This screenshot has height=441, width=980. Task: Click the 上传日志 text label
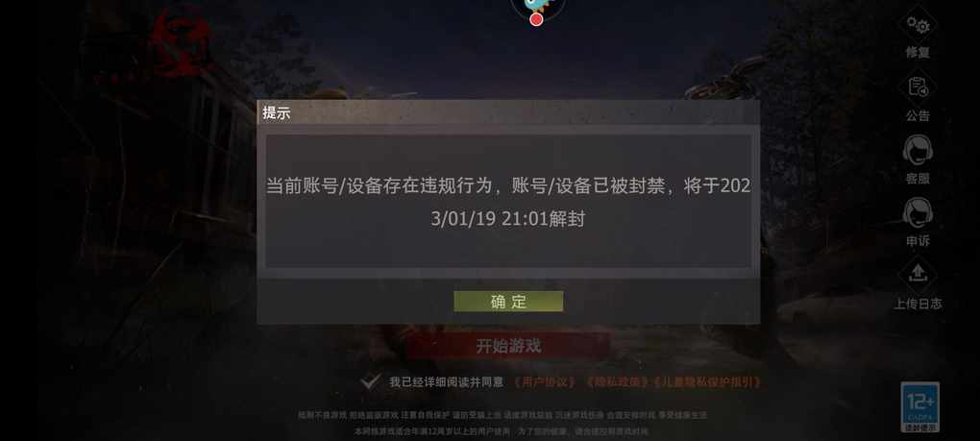point(918,305)
